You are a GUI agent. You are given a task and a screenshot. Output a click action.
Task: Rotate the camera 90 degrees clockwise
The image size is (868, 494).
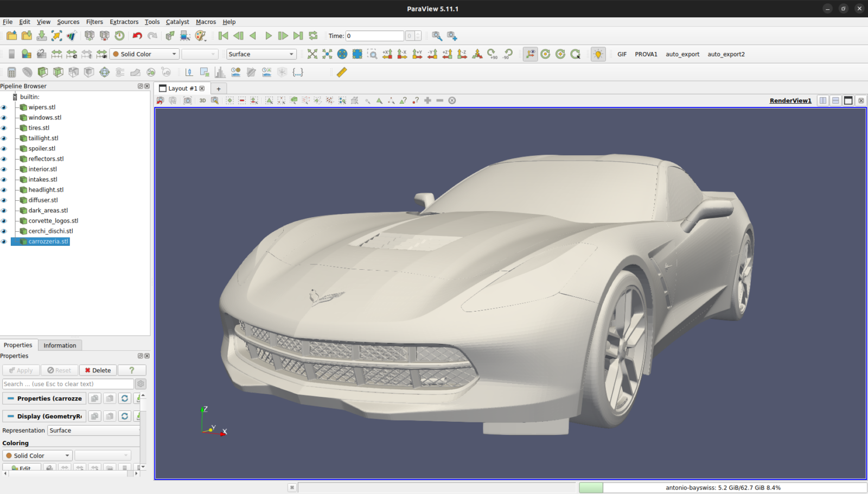click(492, 54)
